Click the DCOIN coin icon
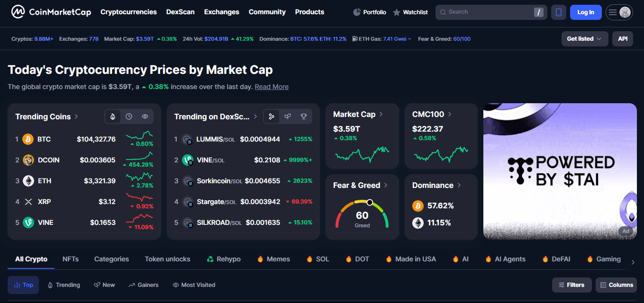Image resolution: width=644 pixels, height=303 pixels. pos(28,160)
